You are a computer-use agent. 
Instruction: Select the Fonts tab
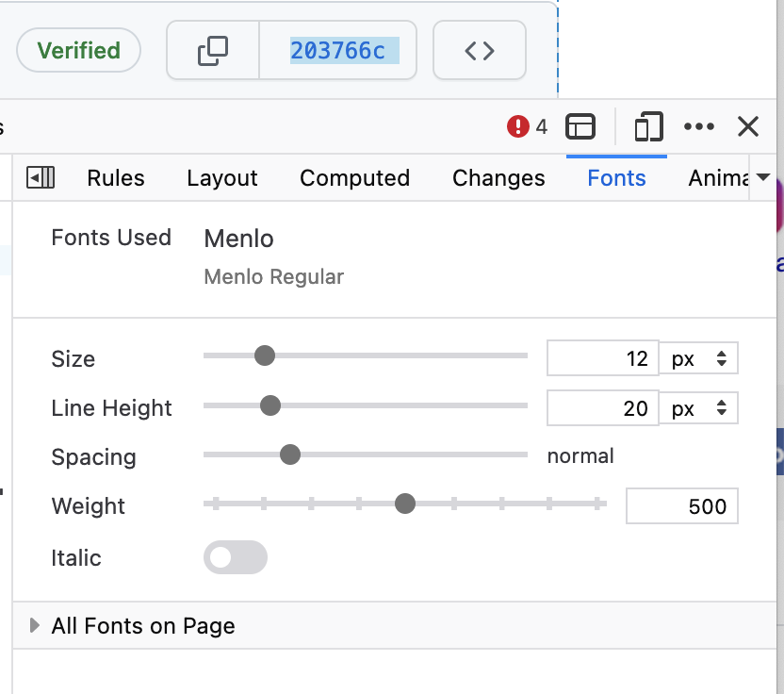(616, 178)
